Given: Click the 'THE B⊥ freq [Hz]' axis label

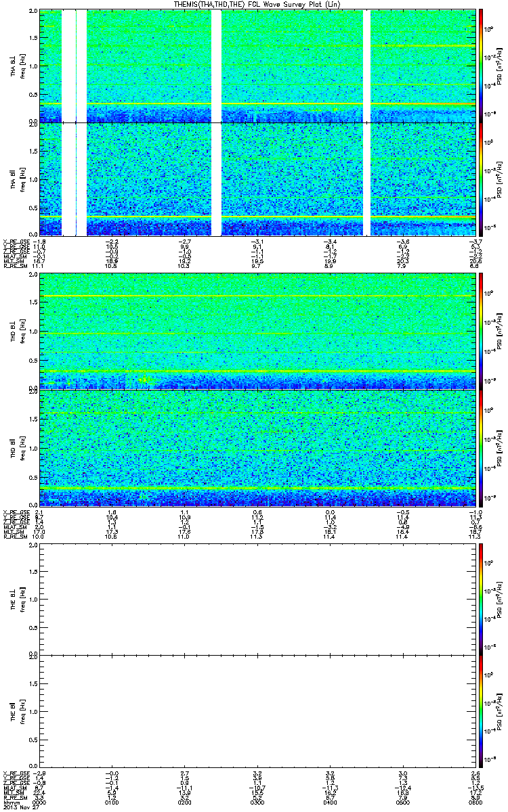Looking at the screenshot, I should (x=16, y=599).
